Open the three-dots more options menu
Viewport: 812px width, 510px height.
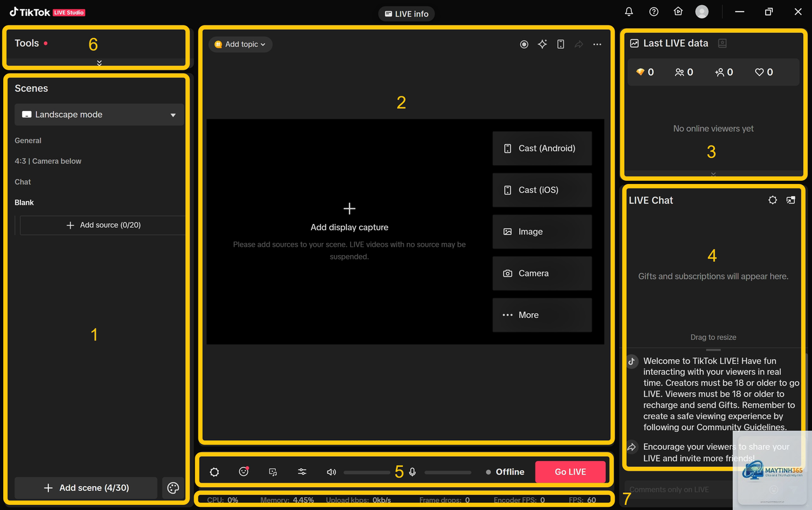(x=597, y=44)
